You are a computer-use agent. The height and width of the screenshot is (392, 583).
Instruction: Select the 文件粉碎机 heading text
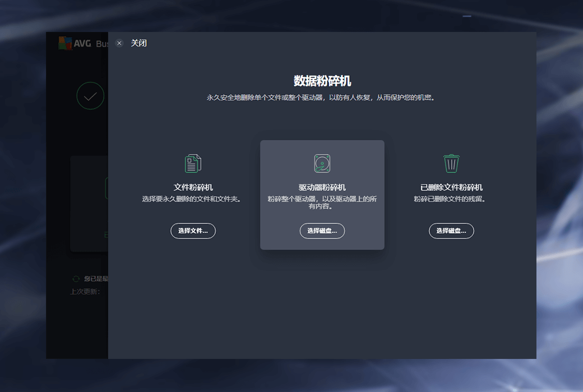point(193,188)
